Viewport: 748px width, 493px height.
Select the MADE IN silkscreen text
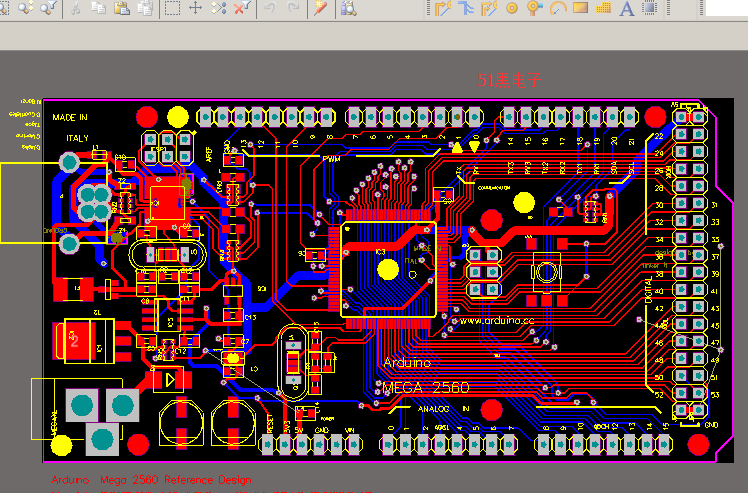(x=70, y=117)
